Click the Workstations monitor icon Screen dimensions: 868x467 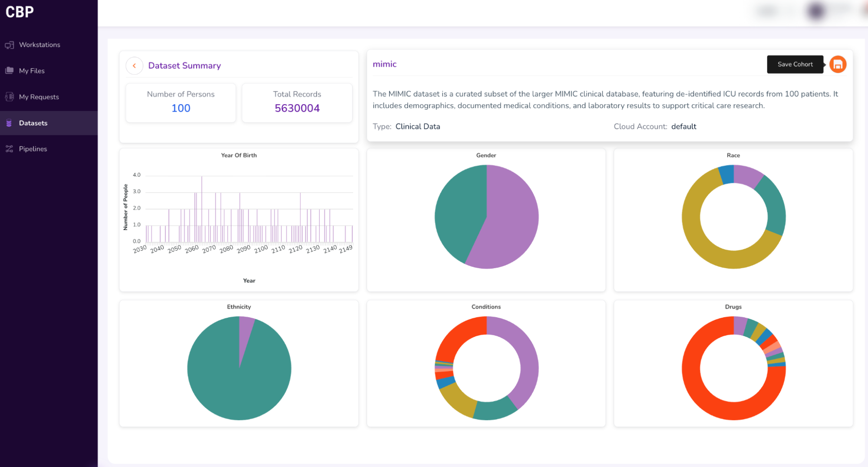(9, 45)
